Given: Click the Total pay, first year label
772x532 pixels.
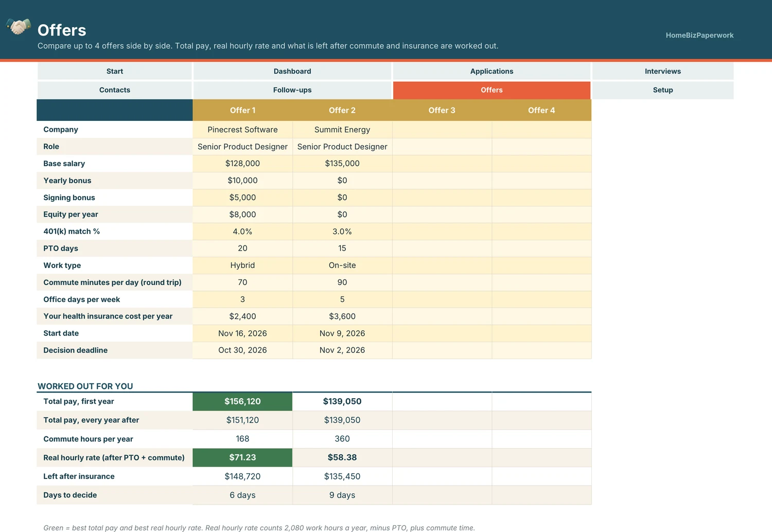Looking at the screenshot, I should tap(78, 401).
